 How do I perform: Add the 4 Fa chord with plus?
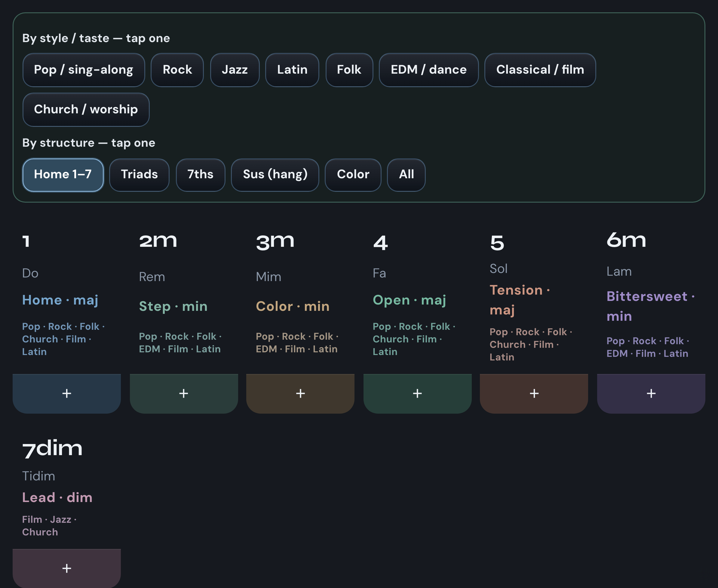tap(418, 393)
